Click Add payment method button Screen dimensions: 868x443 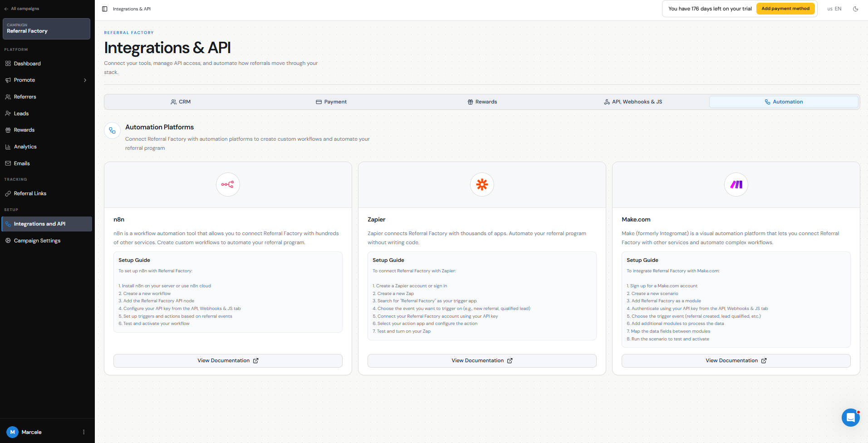click(785, 9)
